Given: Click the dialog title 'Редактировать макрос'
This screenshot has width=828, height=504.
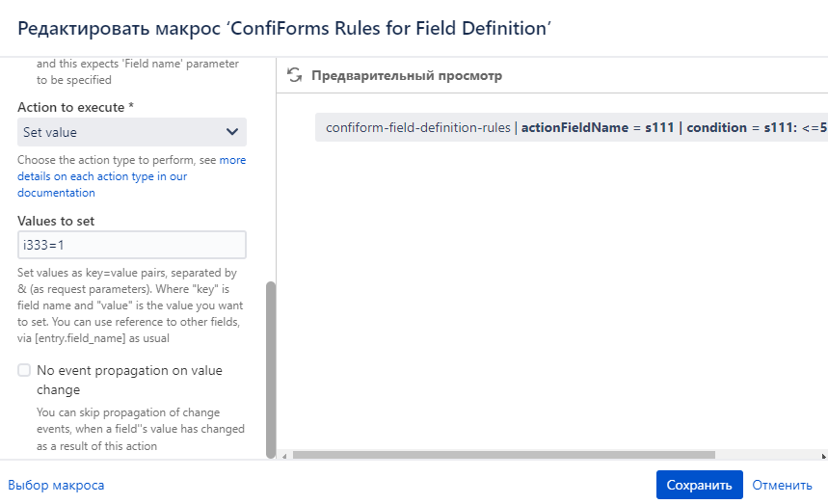Looking at the screenshot, I should [x=284, y=28].
